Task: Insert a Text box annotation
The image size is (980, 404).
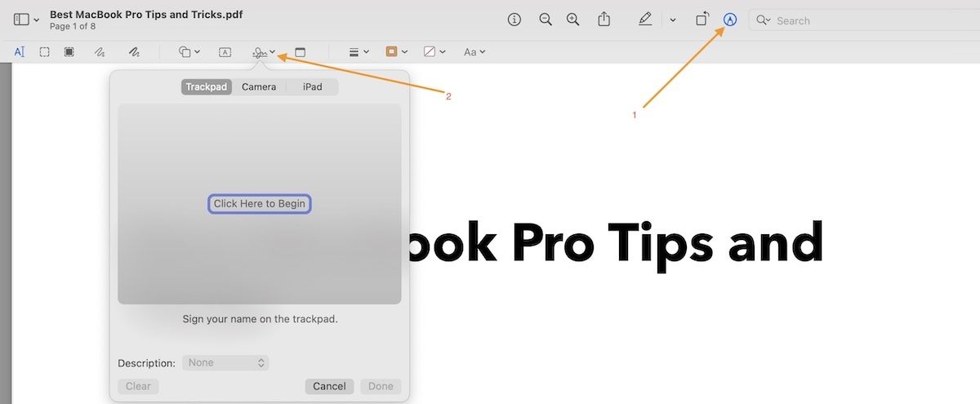Action: [225, 52]
